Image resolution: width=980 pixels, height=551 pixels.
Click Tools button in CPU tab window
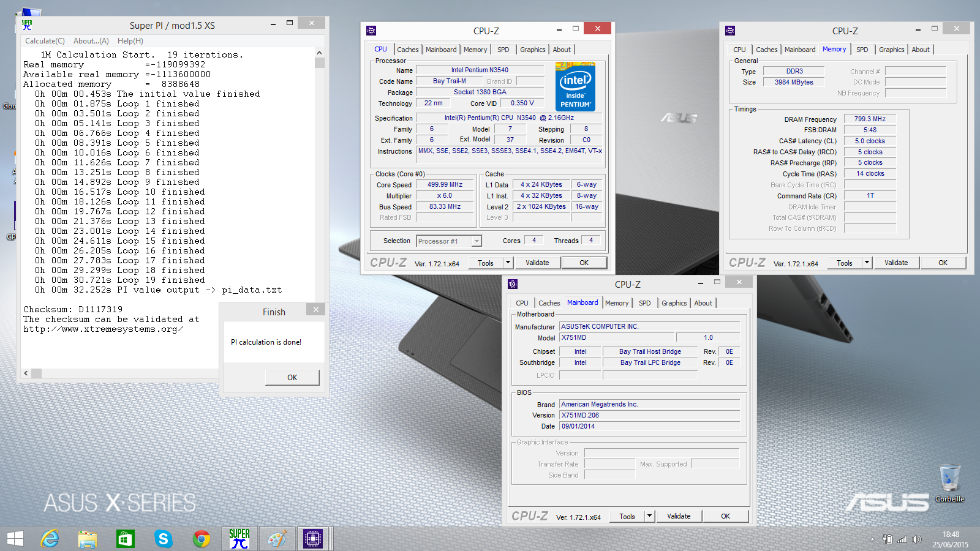pyautogui.click(x=486, y=263)
